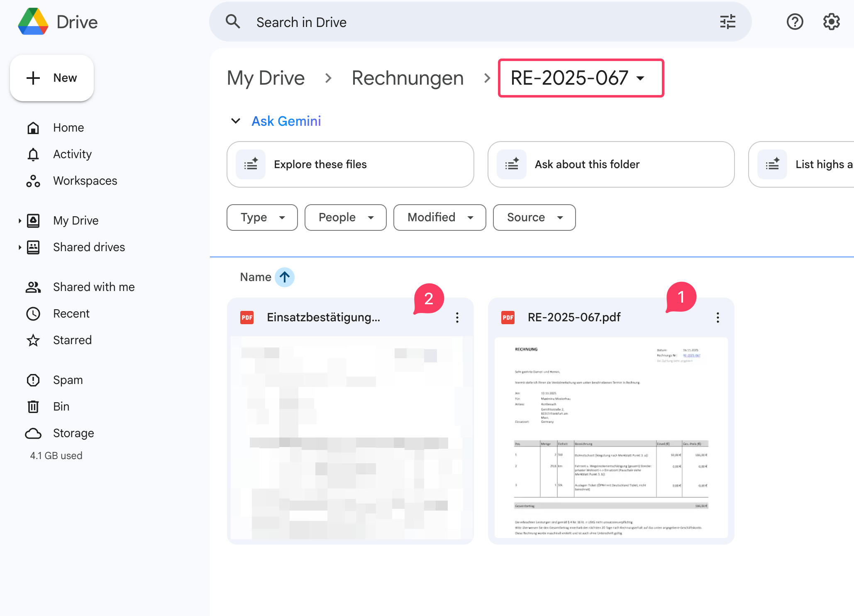854x616 pixels.
Task: Open the Modified filter dropdown
Action: click(439, 218)
